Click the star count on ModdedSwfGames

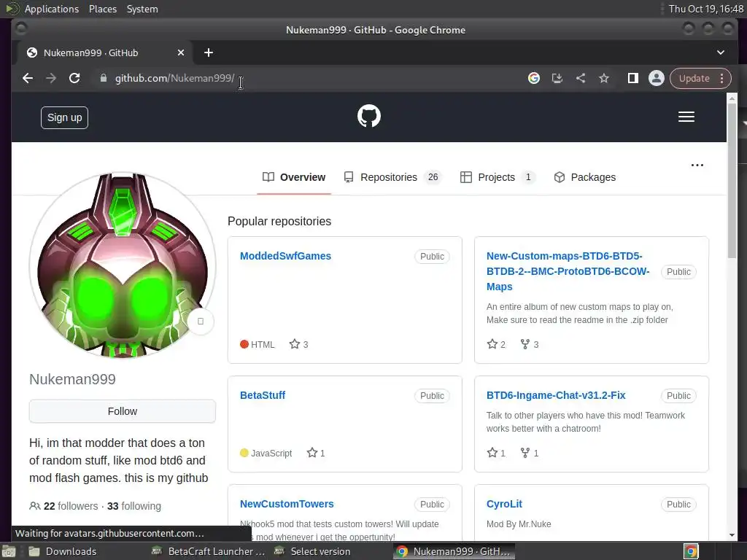click(x=298, y=344)
